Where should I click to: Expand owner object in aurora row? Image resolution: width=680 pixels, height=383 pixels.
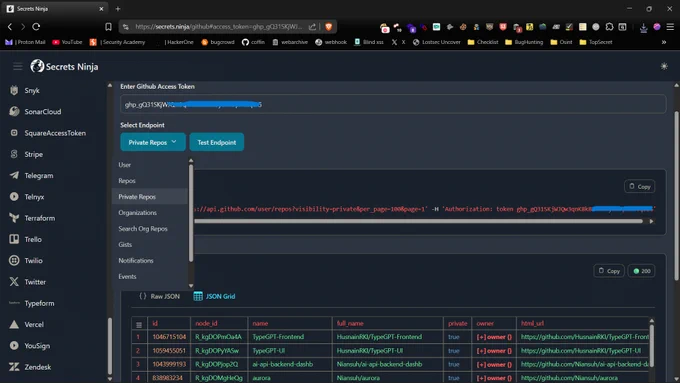[x=494, y=378]
